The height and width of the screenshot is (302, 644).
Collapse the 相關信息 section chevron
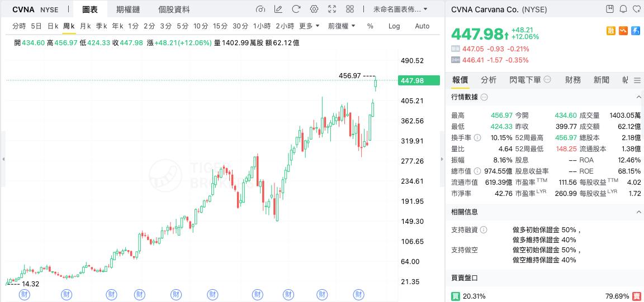638,212
